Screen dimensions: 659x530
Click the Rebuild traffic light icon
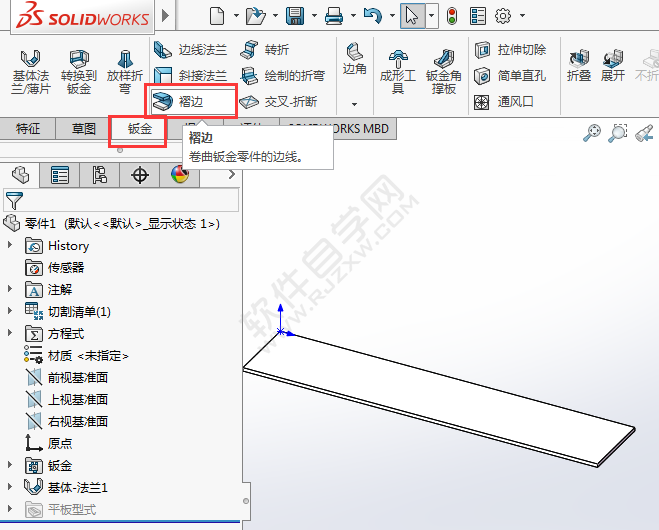[x=452, y=16]
